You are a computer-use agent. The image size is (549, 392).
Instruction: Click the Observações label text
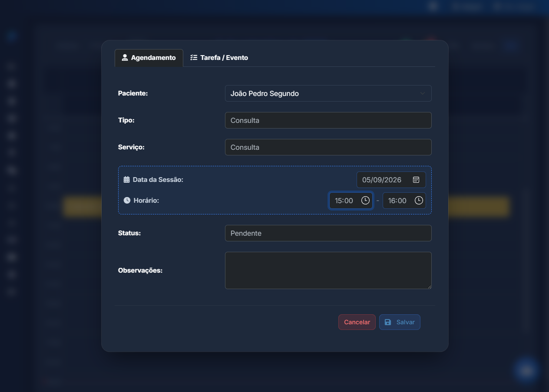tap(140, 270)
